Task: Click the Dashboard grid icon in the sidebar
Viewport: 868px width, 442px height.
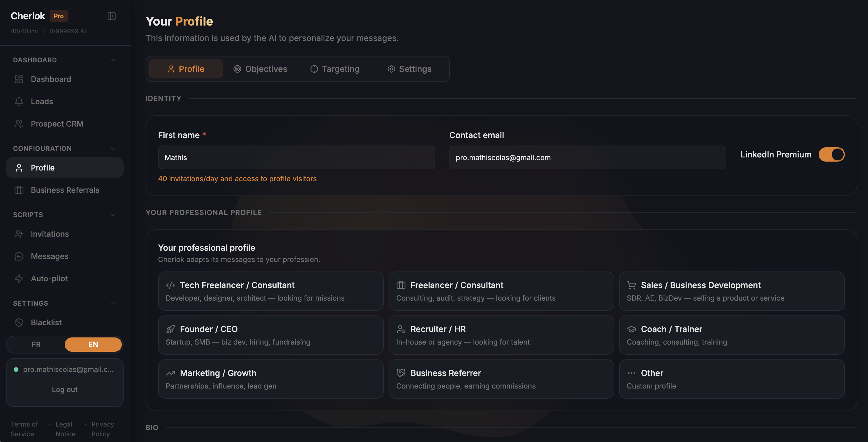Action: (x=19, y=79)
